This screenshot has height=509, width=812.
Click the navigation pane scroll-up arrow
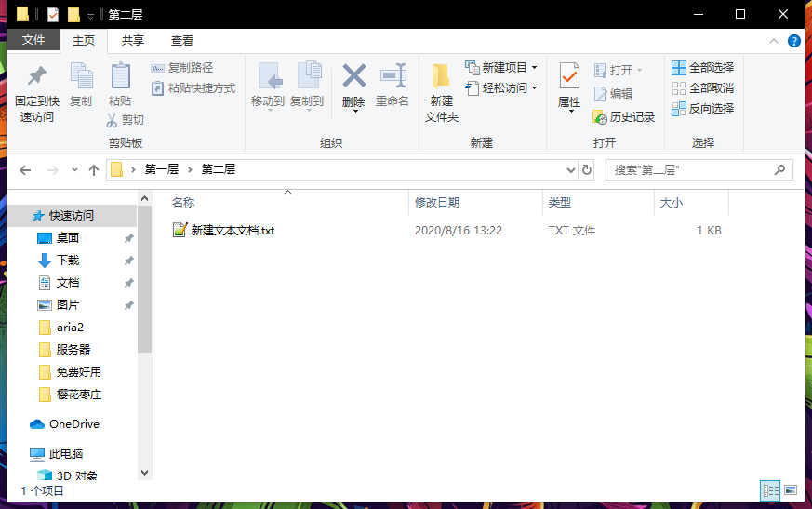[145, 198]
